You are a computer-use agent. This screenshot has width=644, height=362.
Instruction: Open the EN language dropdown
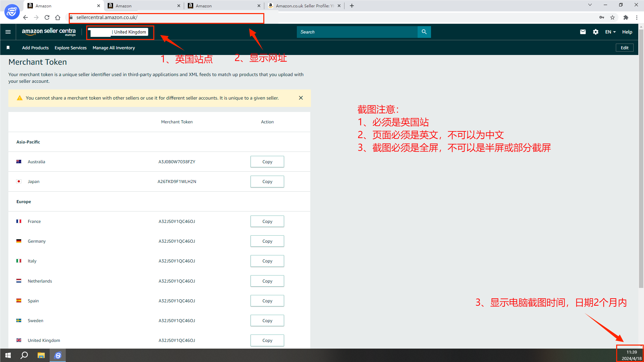610,32
